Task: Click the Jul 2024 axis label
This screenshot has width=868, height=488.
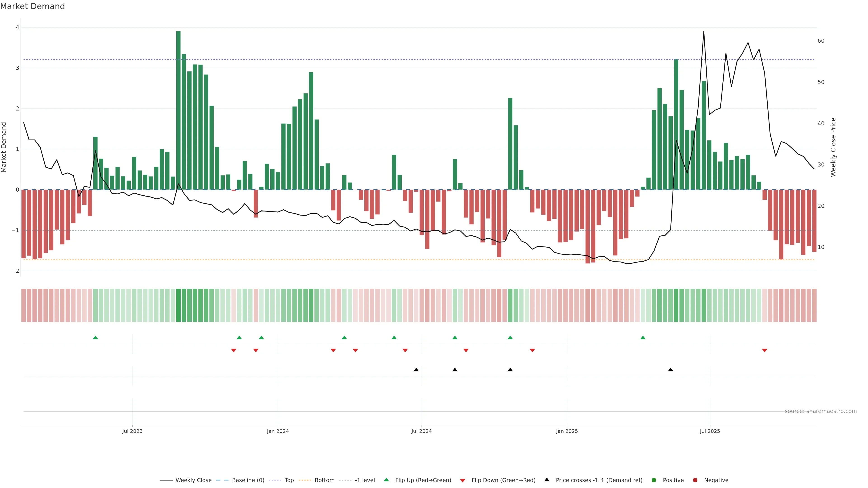Action: pos(421,431)
